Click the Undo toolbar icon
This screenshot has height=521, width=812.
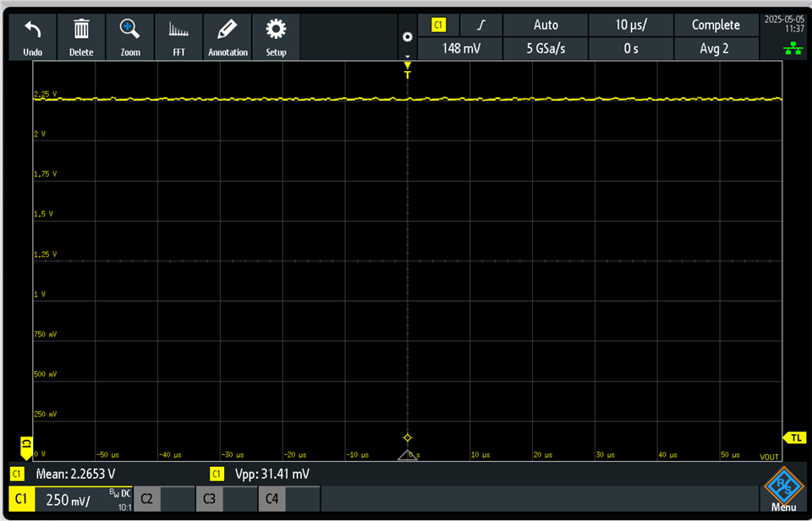pyautogui.click(x=33, y=36)
